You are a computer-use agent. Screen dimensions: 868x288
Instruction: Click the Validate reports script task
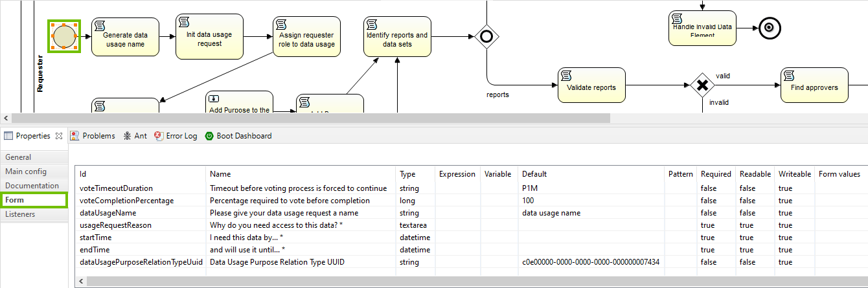(591, 86)
